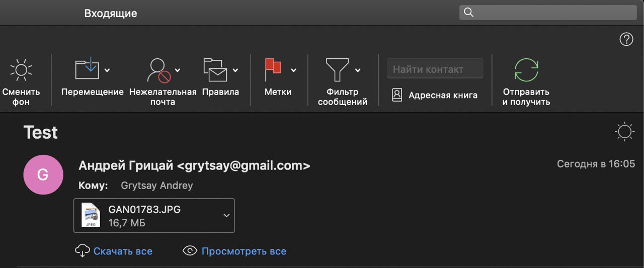Open Адресная книга text button
644x268 pixels.
point(443,95)
